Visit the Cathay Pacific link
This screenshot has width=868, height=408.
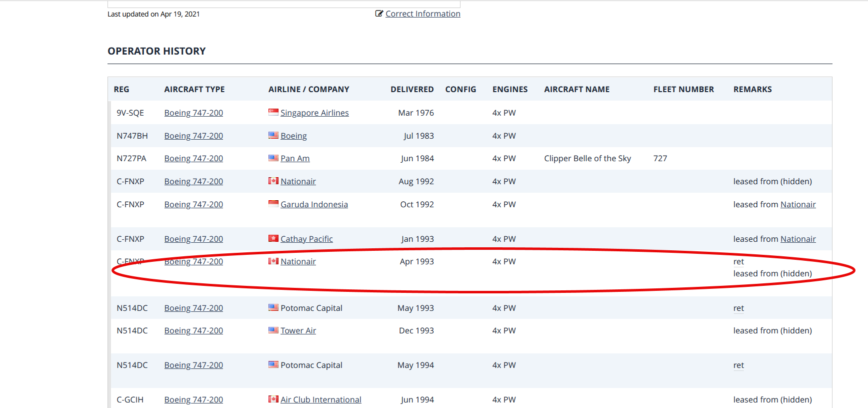(306, 239)
